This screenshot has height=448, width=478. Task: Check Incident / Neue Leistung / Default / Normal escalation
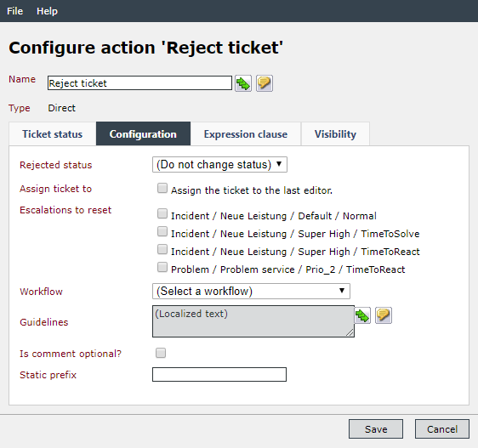[162, 213]
